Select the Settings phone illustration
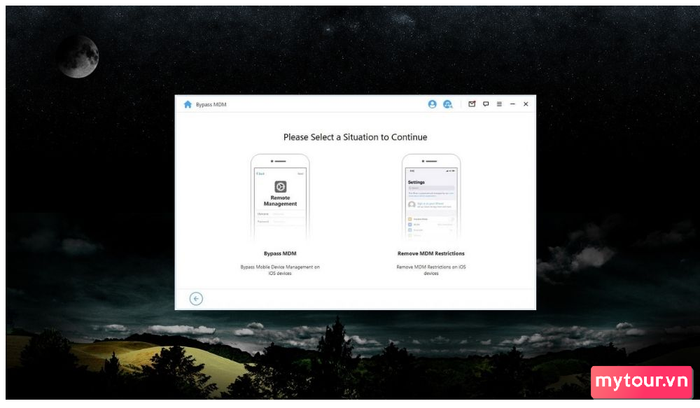 click(431, 197)
